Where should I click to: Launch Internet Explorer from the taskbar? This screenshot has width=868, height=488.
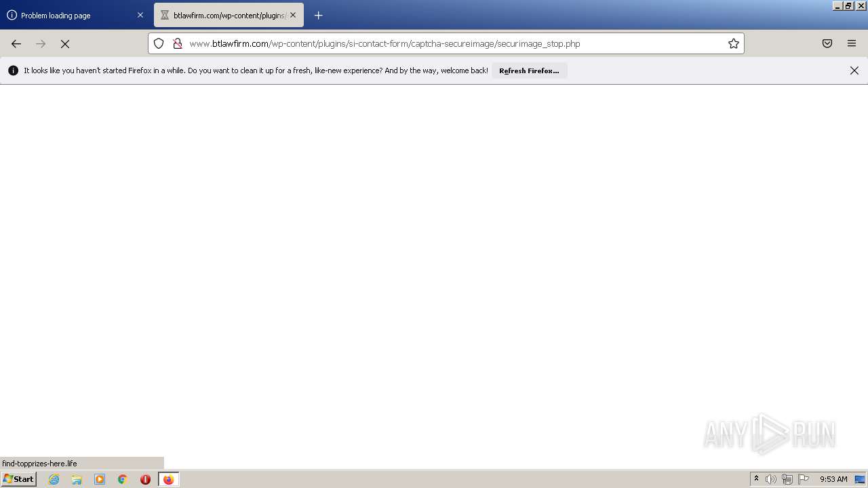54,479
